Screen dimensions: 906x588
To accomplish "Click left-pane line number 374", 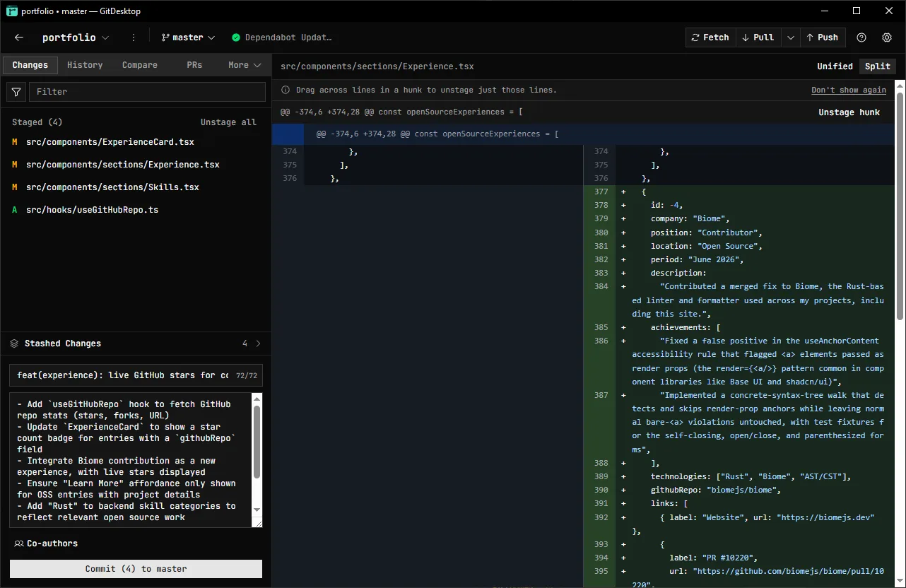I will pos(290,151).
